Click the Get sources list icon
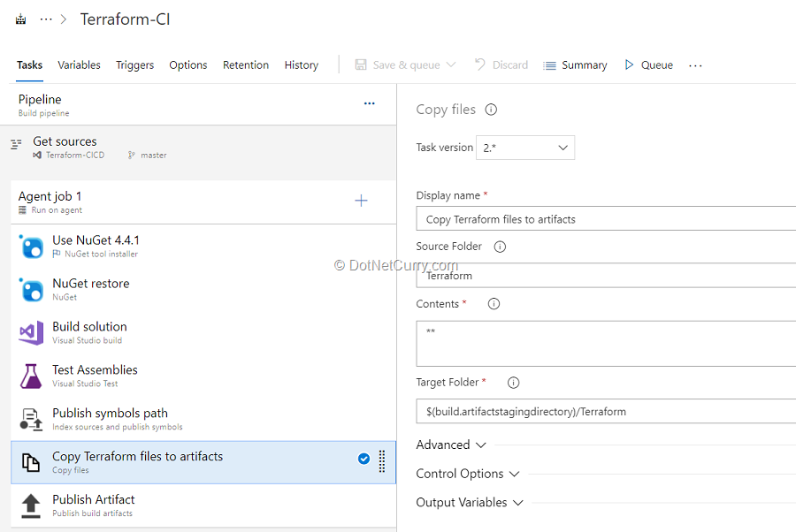Viewport: 796px width, 532px height. pos(16,144)
